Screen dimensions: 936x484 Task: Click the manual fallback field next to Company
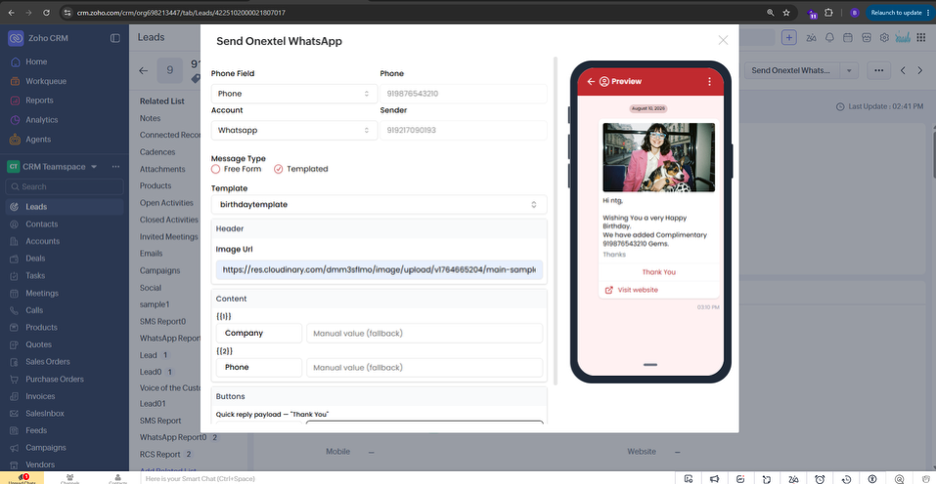424,333
